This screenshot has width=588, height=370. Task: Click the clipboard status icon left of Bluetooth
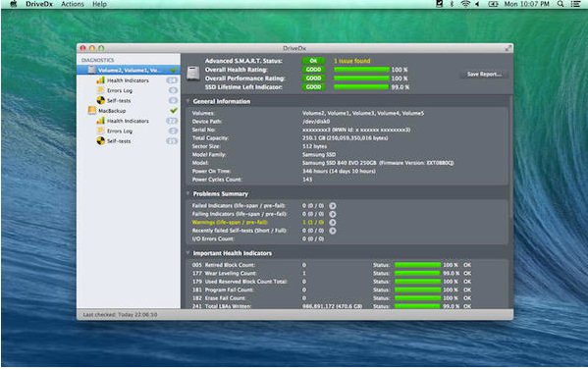coord(439,4)
